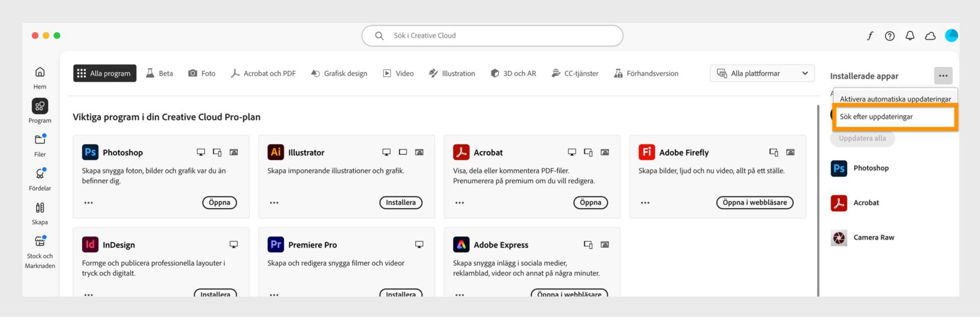The image size is (980, 317).
Task: Click the desktop platform icon on the InDesign card
Action: [x=234, y=245]
